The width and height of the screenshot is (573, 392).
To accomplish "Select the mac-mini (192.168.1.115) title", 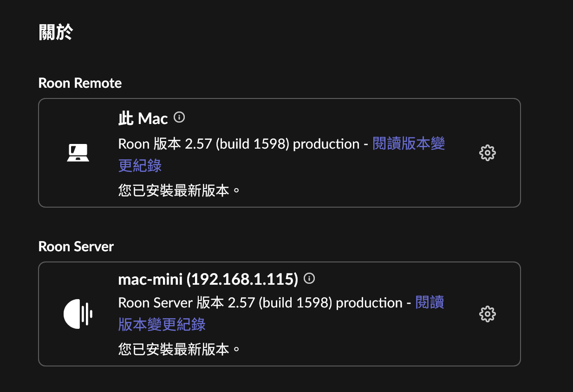I will tap(208, 279).
